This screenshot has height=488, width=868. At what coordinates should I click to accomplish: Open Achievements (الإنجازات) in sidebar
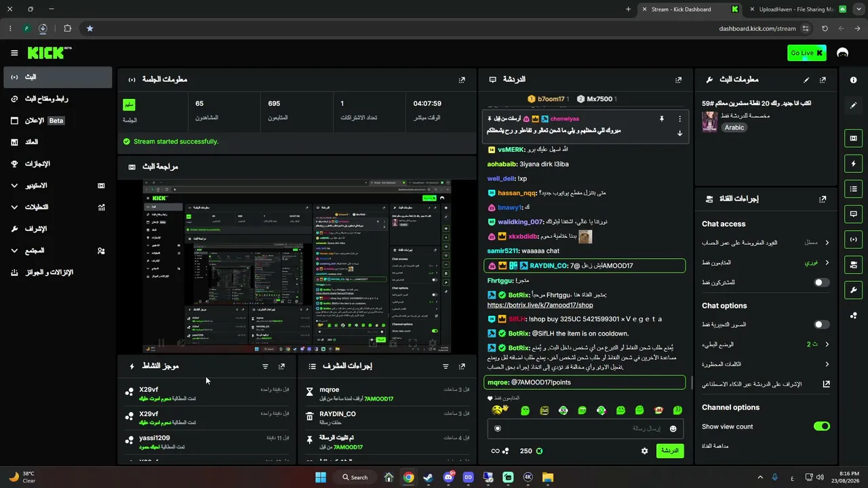point(58,164)
